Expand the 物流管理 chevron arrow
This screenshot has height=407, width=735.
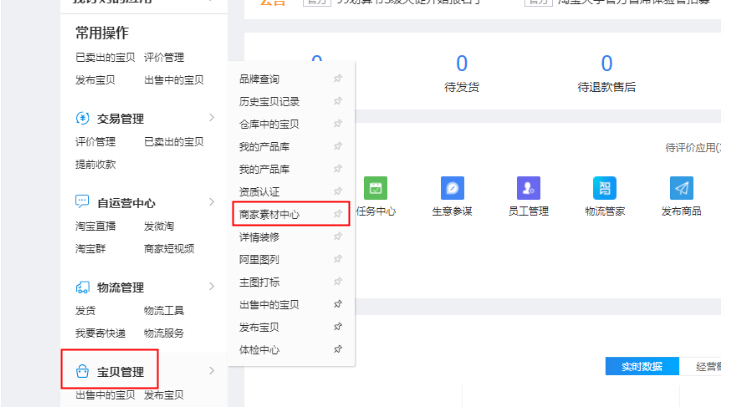click(211, 288)
